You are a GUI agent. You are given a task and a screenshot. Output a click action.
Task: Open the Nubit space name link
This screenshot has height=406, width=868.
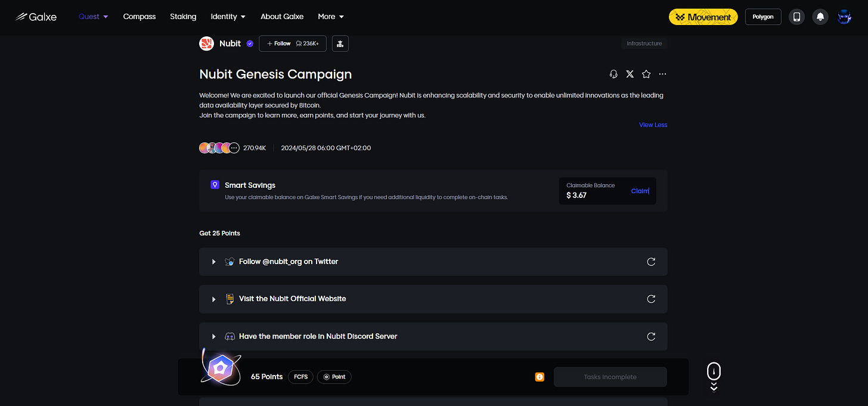pyautogui.click(x=230, y=44)
